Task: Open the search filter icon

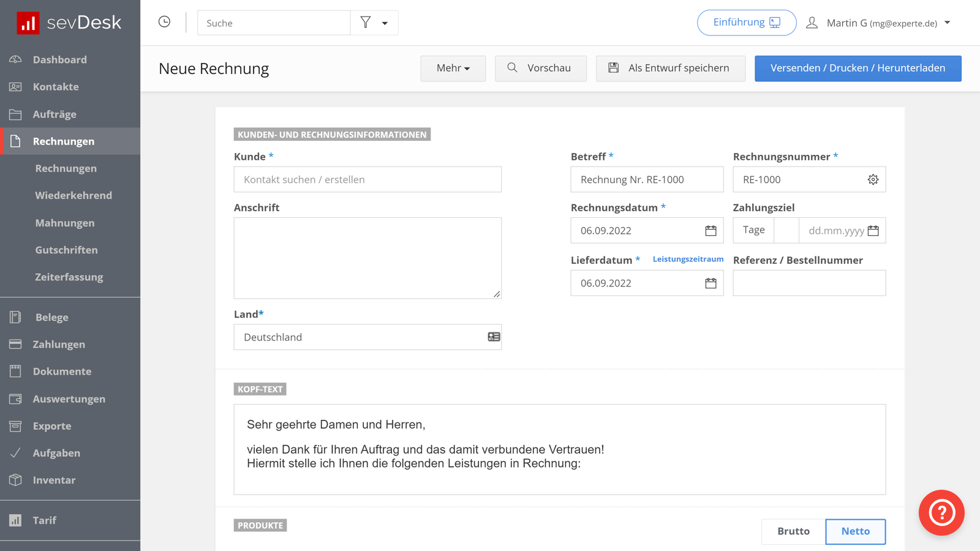Action: tap(365, 22)
